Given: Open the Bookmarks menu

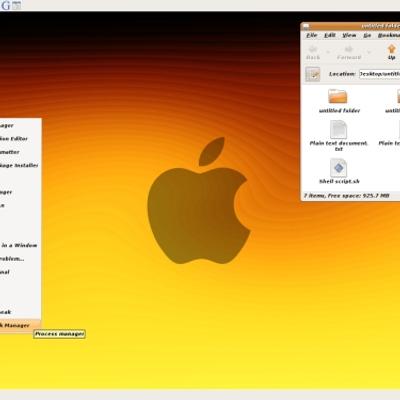Looking at the screenshot, I should (x=389, y=35).
